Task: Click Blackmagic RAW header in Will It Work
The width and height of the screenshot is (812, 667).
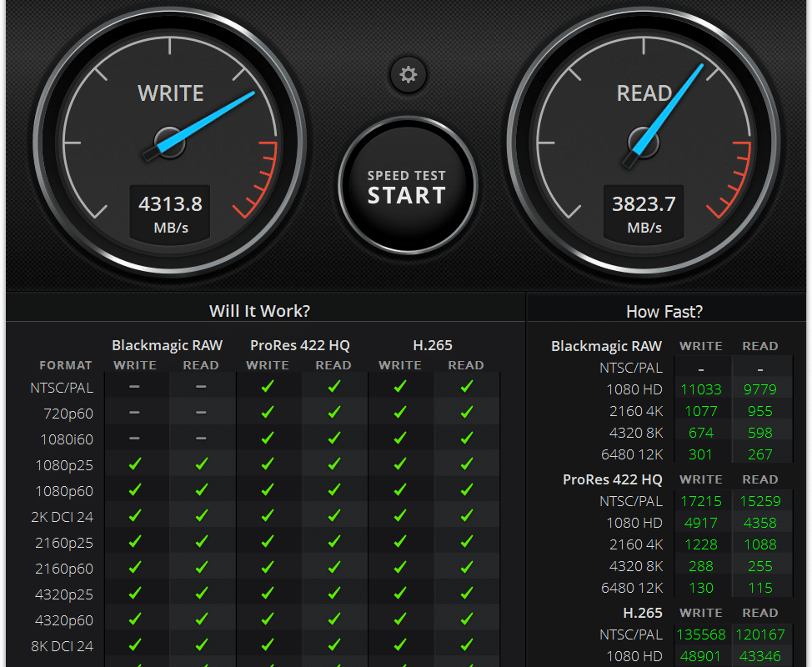Action: coord(168,345)
